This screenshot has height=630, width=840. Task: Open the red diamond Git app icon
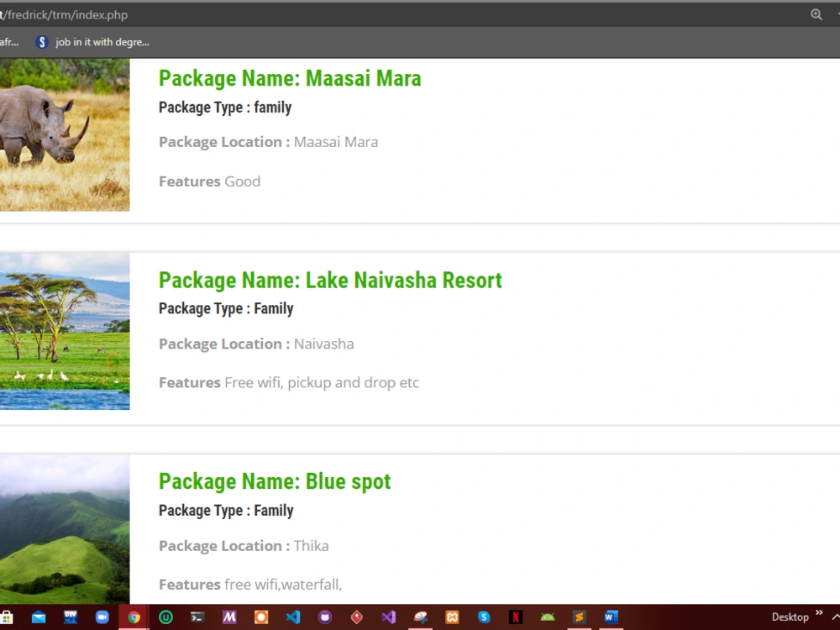[357, 617]
